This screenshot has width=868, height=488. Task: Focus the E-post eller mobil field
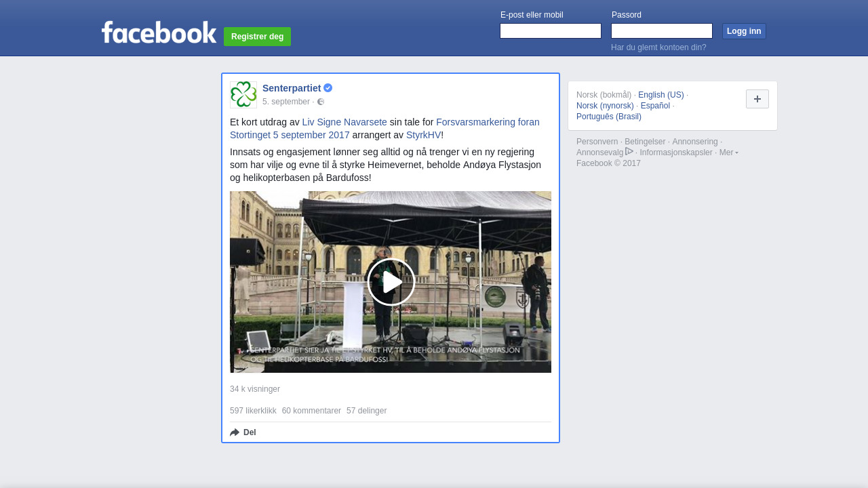point(551,31)
